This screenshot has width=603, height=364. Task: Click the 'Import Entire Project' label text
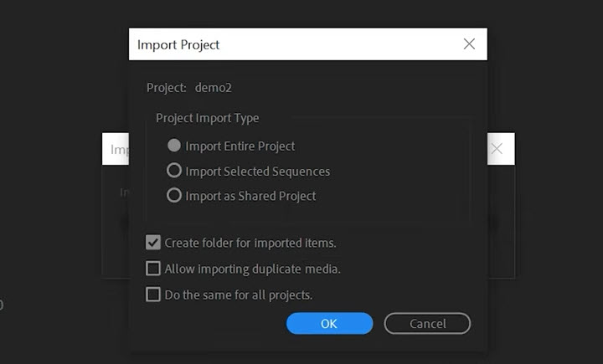[240, 146]
